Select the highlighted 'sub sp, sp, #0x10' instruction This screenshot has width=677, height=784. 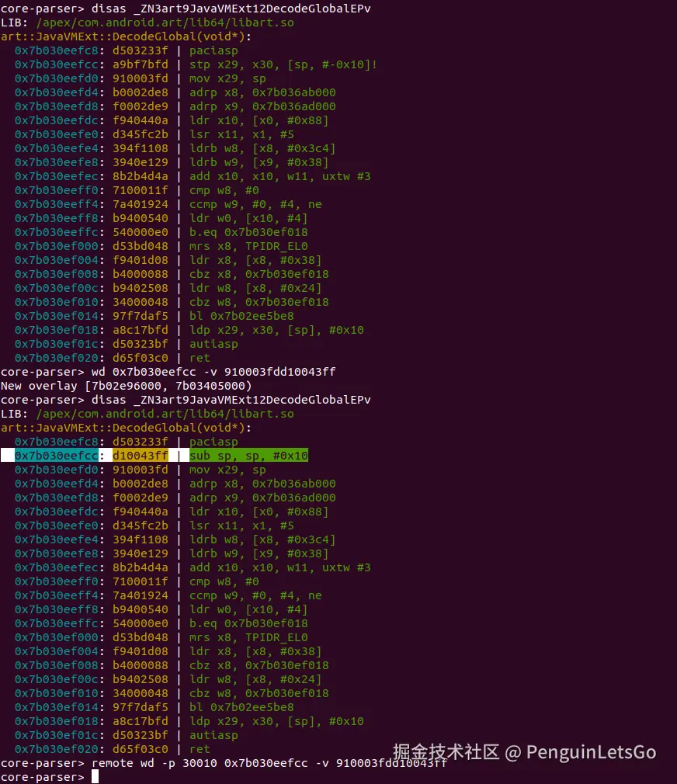[248, 456]
